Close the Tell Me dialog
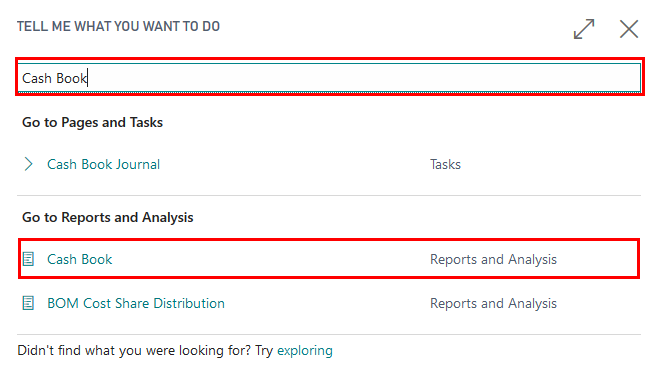 [629, 29]
